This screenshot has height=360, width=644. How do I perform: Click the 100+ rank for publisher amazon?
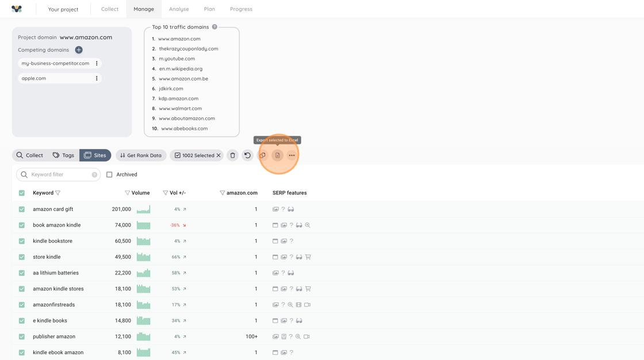point(251,336)
